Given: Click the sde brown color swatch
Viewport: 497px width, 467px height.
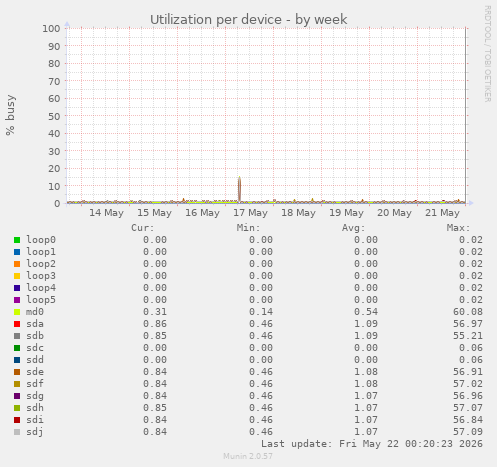Looking at the screenshot, I should (17, 372).
